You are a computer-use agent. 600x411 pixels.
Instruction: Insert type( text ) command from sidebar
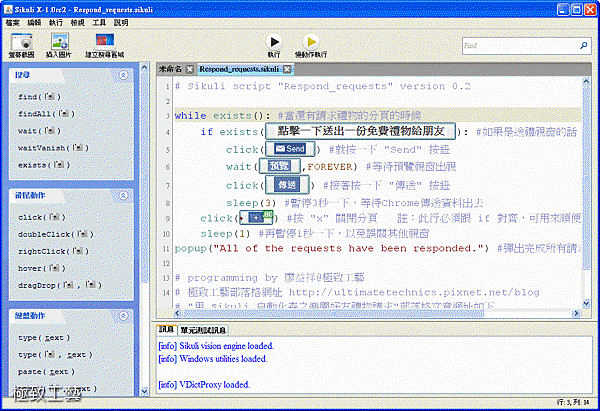click(44, 338)
